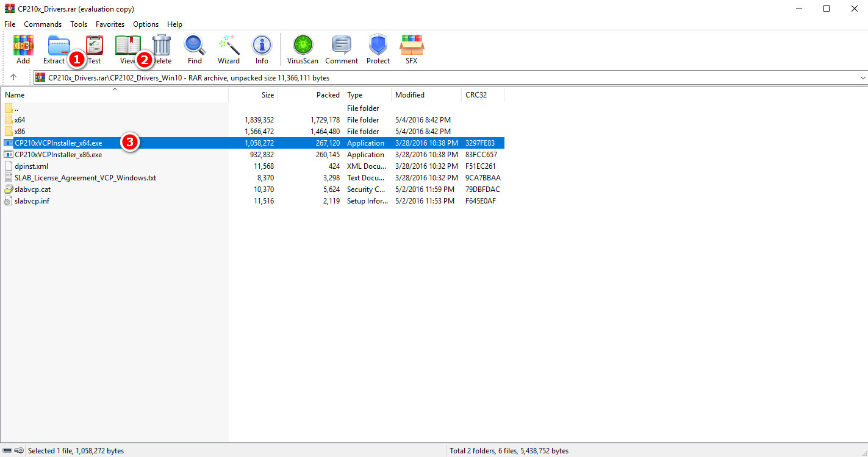The width and height of the screenshot is (868, 457).
Task: Expand the archive path dropdown
Action: coord(863,78)
